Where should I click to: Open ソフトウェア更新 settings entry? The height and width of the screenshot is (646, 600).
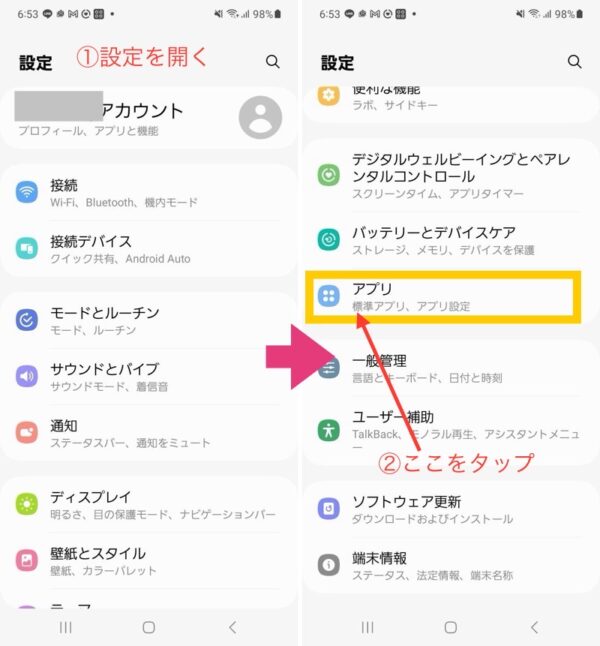(x=451, y=509)
